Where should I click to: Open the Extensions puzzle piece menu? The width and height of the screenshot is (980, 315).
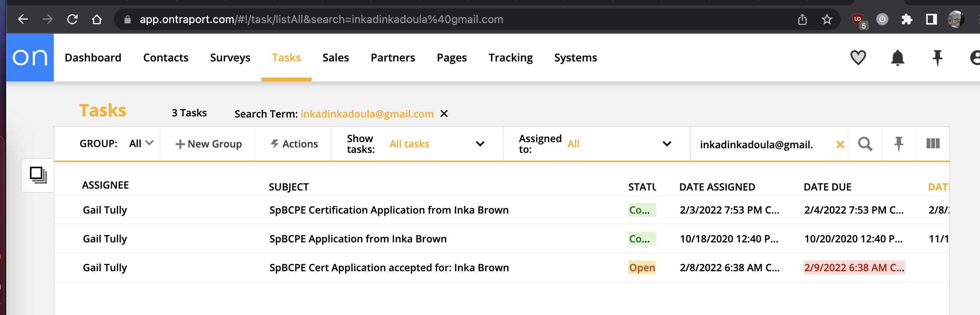[x=907, y=19]
